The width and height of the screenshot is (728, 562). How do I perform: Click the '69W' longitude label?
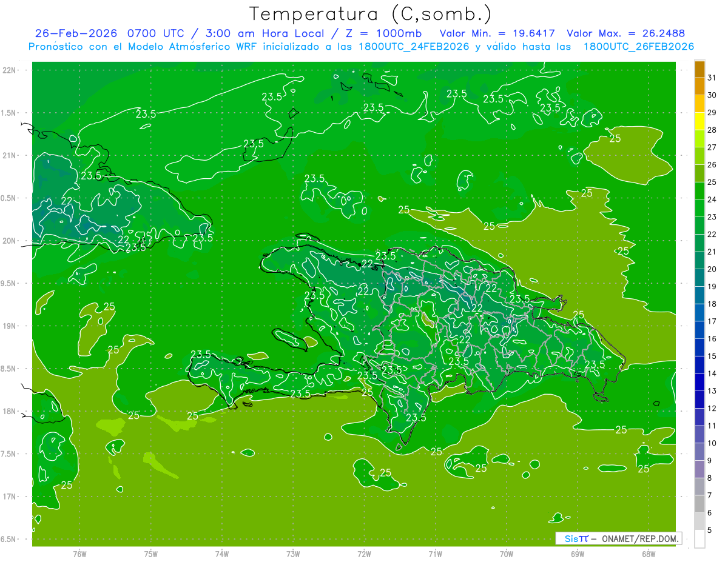(x=578, y=554)
